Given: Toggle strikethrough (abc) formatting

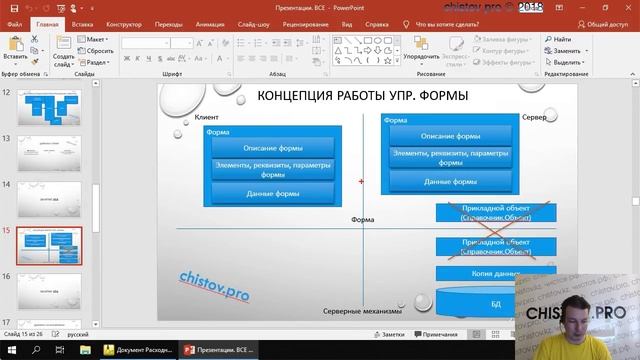Looking at the screenshot, I should 171,59.
